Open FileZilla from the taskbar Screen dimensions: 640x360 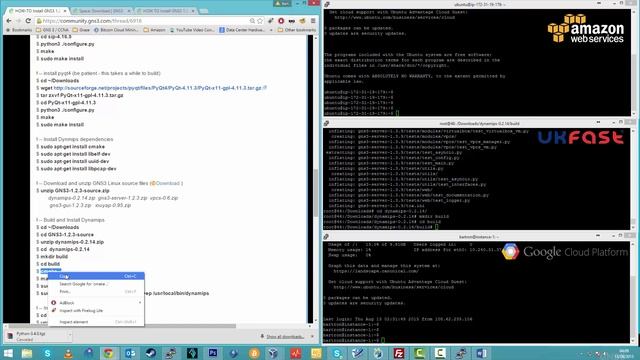[398, 353]
